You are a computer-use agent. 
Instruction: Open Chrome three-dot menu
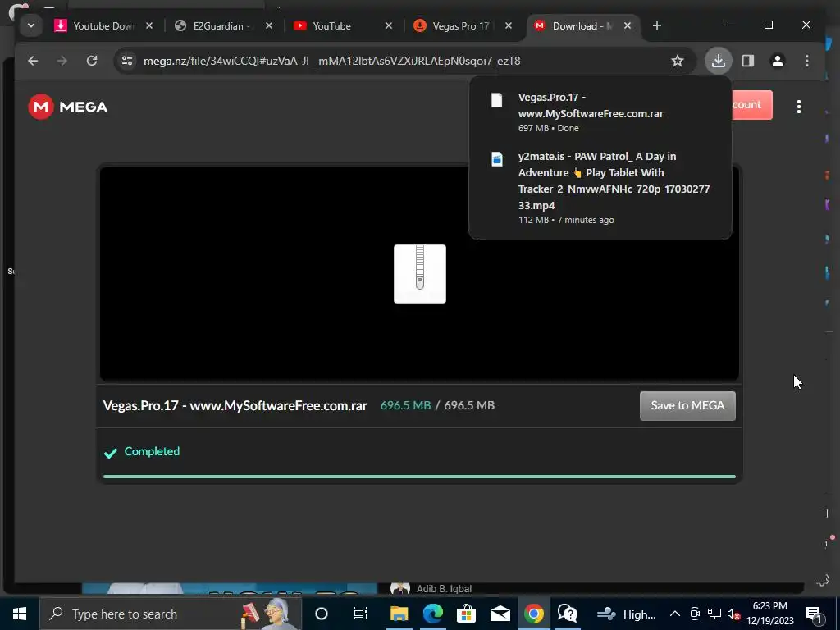(807, 61)
